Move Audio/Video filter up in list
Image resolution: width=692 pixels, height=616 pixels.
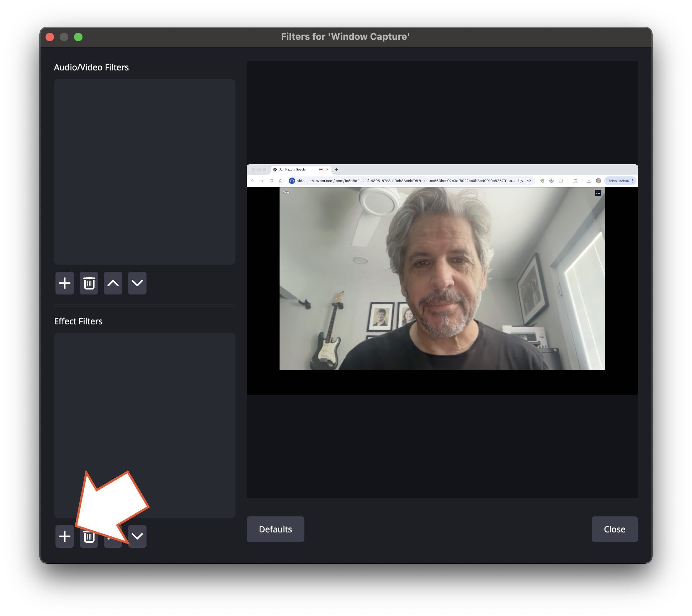click(x=113, y=283)
